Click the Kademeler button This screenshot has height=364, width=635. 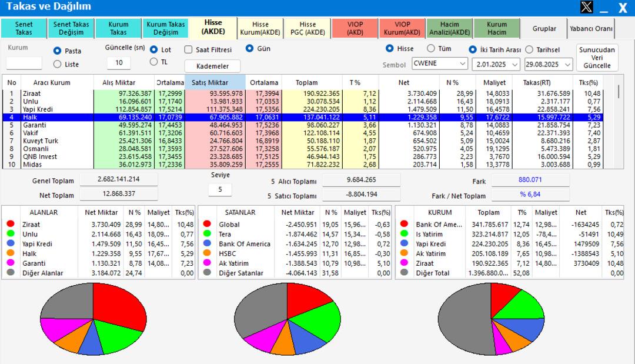[212, 66]
